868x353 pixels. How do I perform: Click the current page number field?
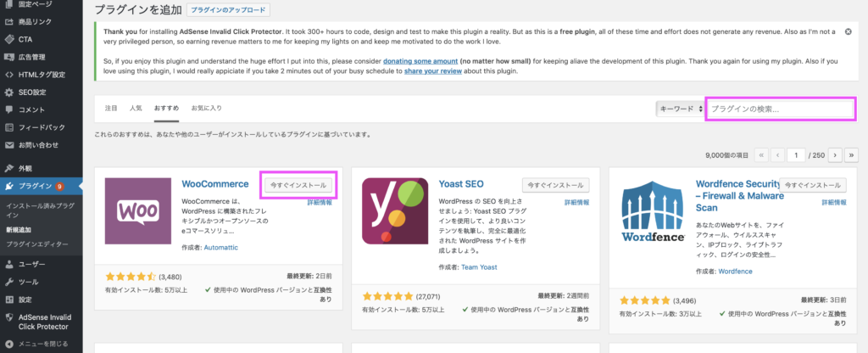point(797,155)
